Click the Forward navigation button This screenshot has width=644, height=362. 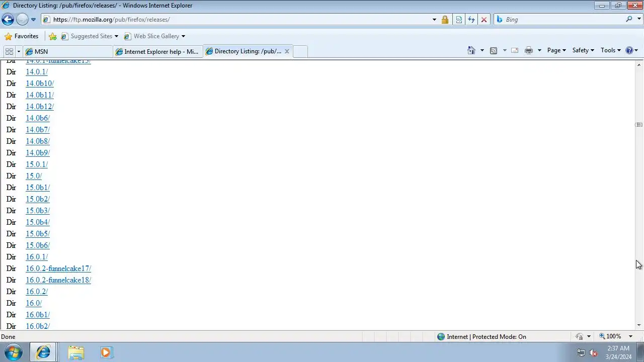pyautogui.click(x=22, y=20)
